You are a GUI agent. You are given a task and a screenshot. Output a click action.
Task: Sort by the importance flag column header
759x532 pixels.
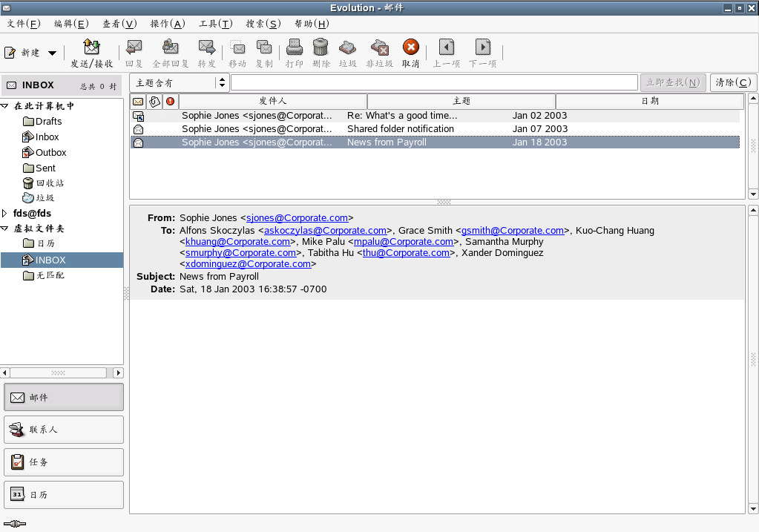click(171, 101)
